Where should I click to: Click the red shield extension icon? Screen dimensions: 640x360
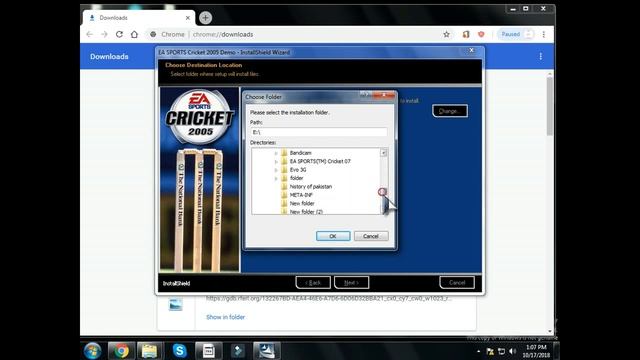coord(481,34)
